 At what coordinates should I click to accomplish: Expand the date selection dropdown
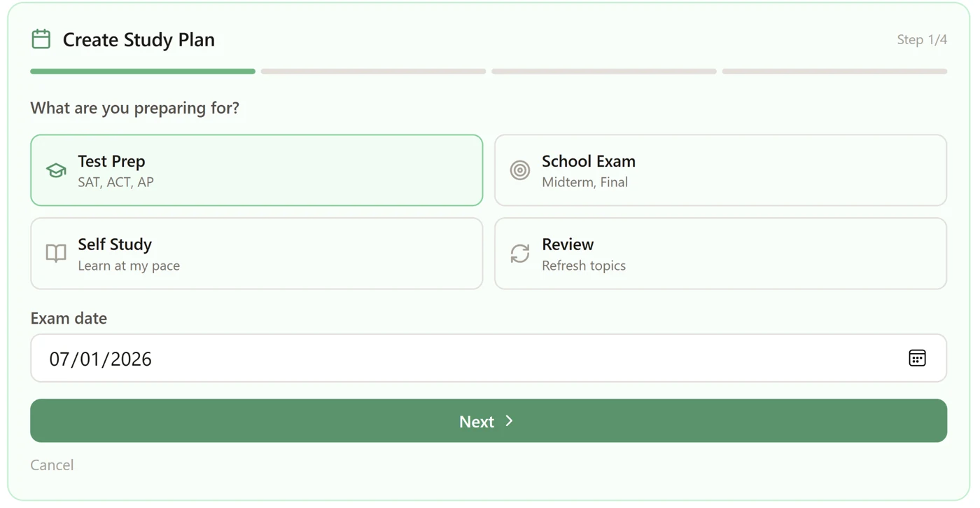(918, 358)
